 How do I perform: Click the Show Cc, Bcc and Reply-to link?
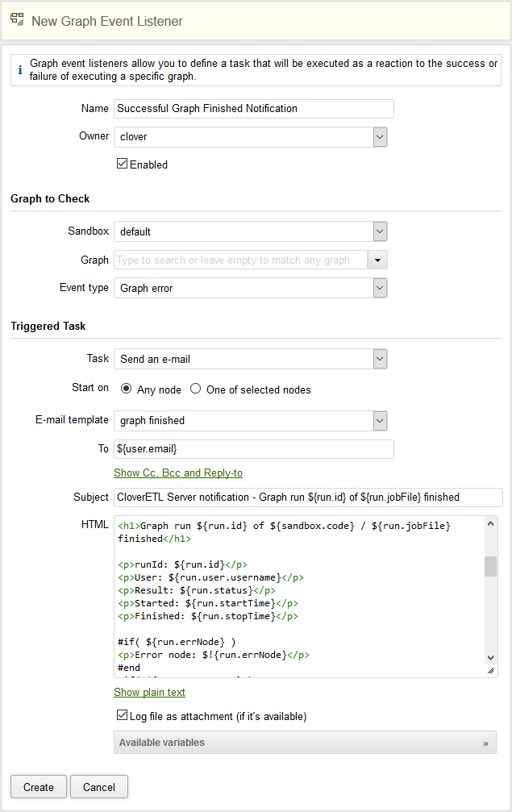[178, 473]
